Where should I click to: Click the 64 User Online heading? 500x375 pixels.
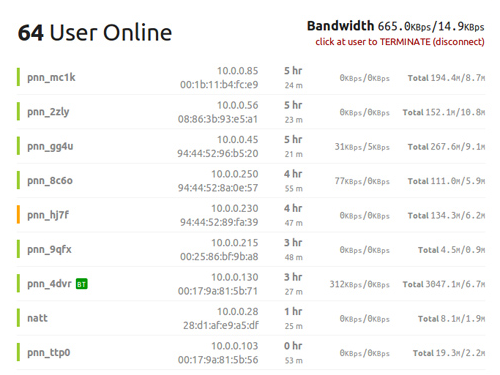point(95,33)
